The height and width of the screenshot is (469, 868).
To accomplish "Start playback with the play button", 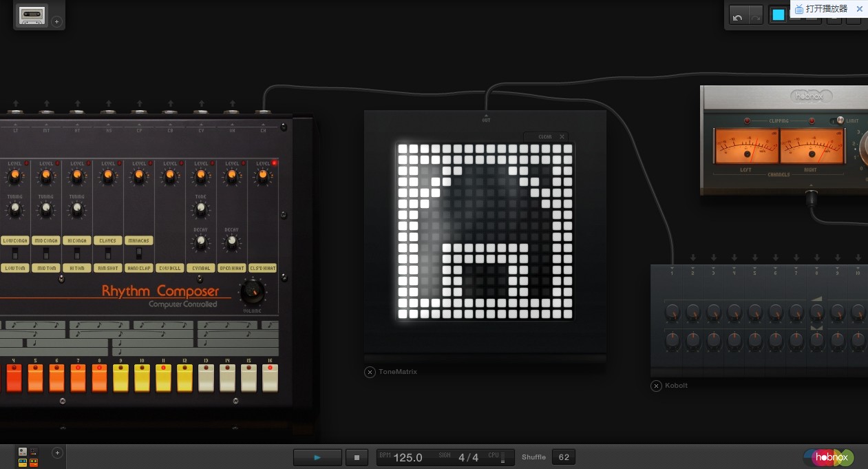I will (317, 457).
